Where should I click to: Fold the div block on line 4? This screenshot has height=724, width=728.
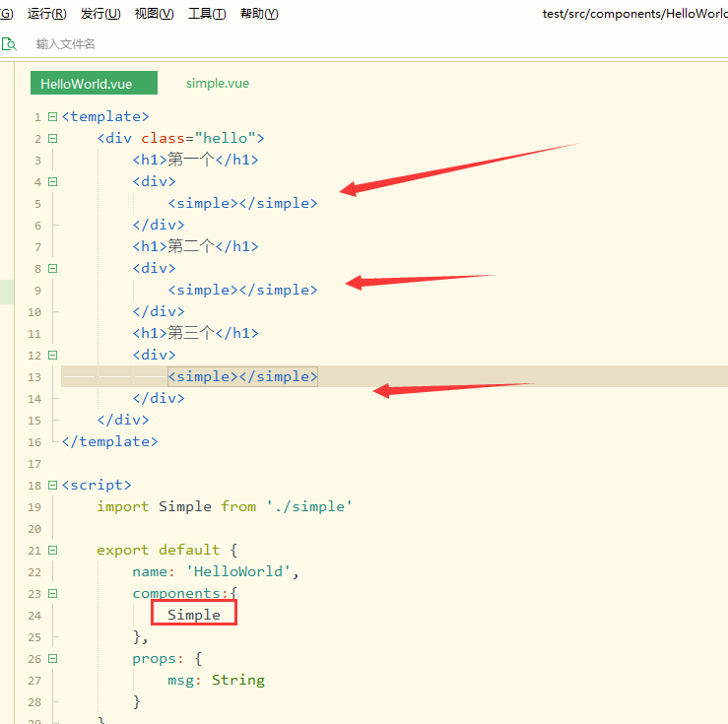pyautogui.click(x=53, y=182)
